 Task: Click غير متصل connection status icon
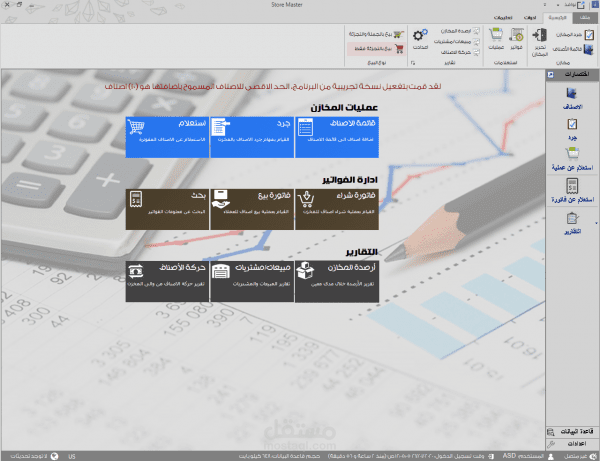coord(593,456)
